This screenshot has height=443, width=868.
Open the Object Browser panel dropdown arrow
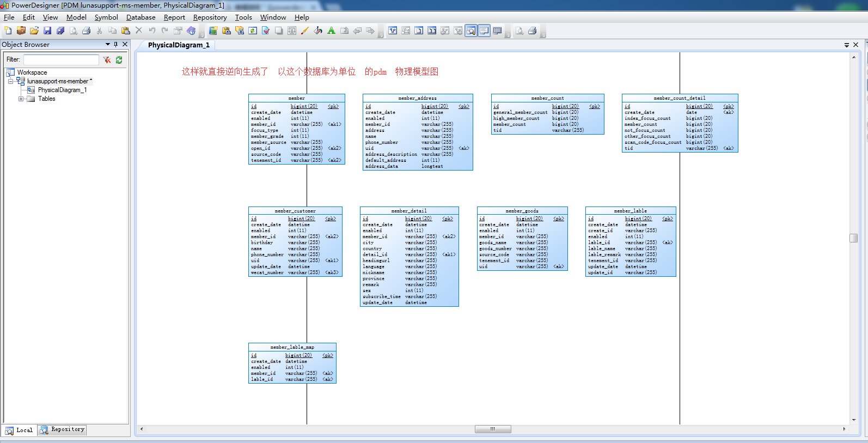(108, 44)
